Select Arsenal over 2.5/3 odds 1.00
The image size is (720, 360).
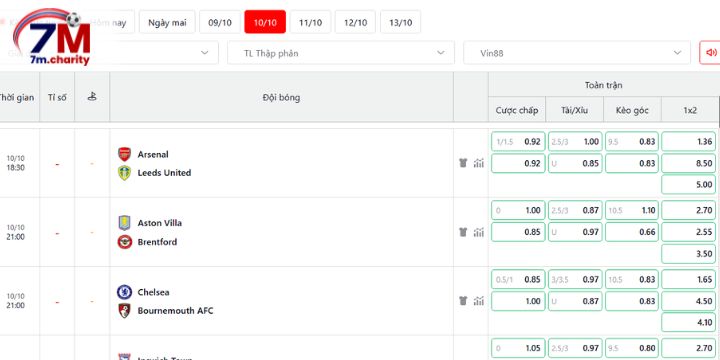click(x=575, y=141)
